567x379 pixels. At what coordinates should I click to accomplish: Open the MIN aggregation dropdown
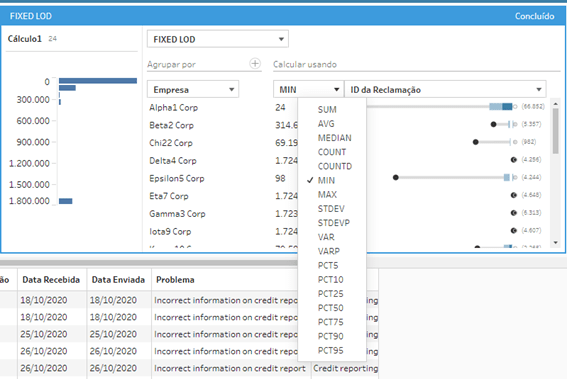308,89
